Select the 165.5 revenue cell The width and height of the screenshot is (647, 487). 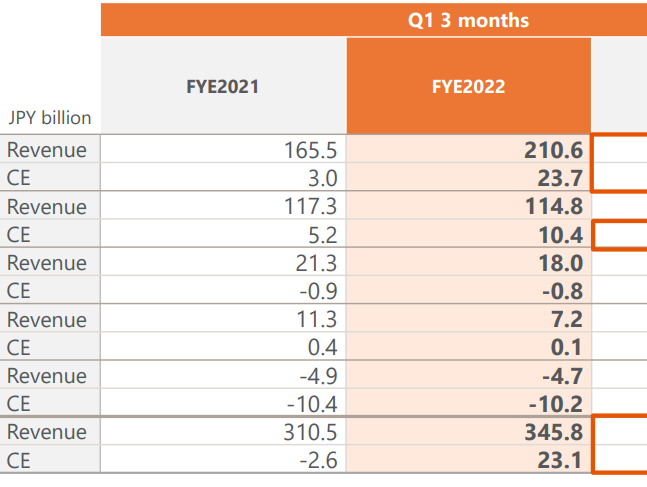tap(311, 150)
